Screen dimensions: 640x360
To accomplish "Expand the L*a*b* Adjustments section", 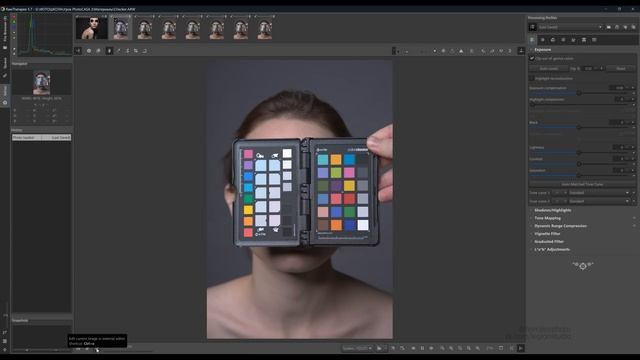I will [552, 249].
